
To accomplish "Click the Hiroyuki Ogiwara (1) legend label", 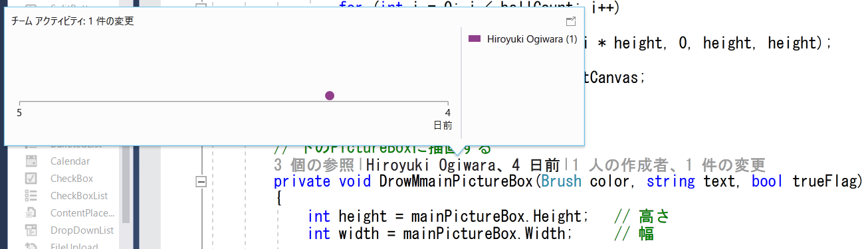I will pyautogui.click(x=532, y=39).
